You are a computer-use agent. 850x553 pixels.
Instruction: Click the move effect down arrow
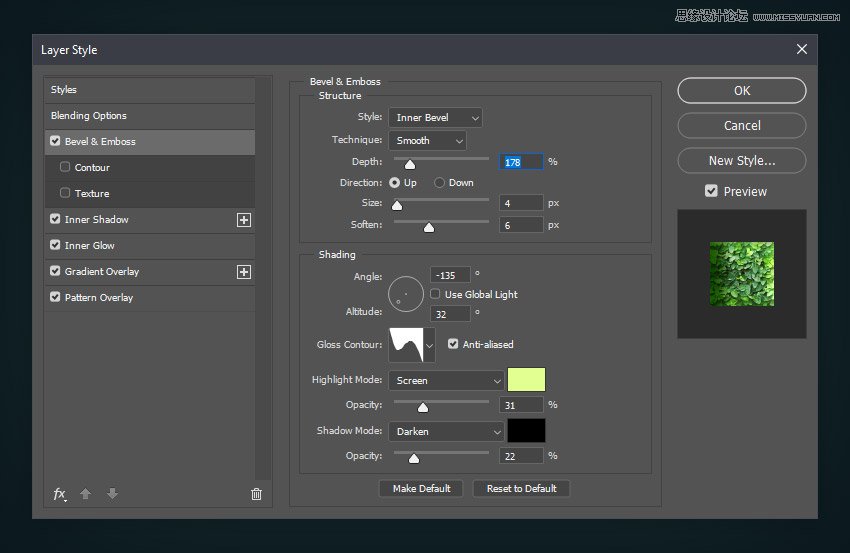pyautogui.click(x=112, y=494)
